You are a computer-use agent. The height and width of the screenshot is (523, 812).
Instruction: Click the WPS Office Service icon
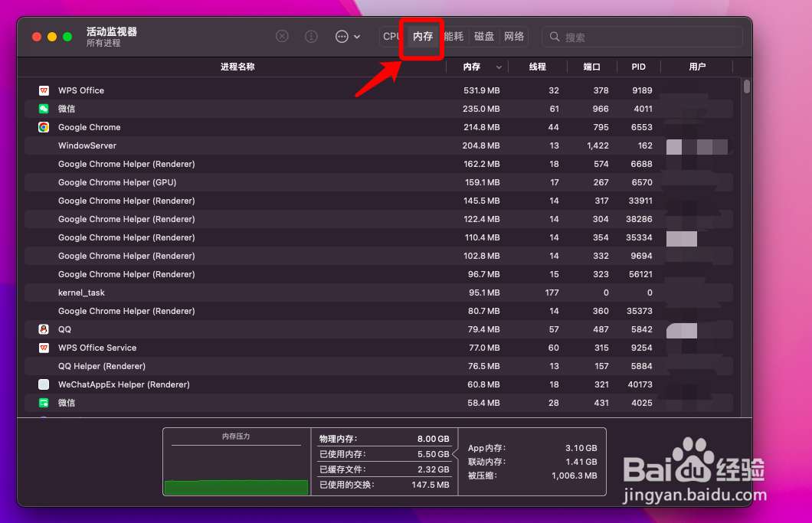tap(44, 348)
